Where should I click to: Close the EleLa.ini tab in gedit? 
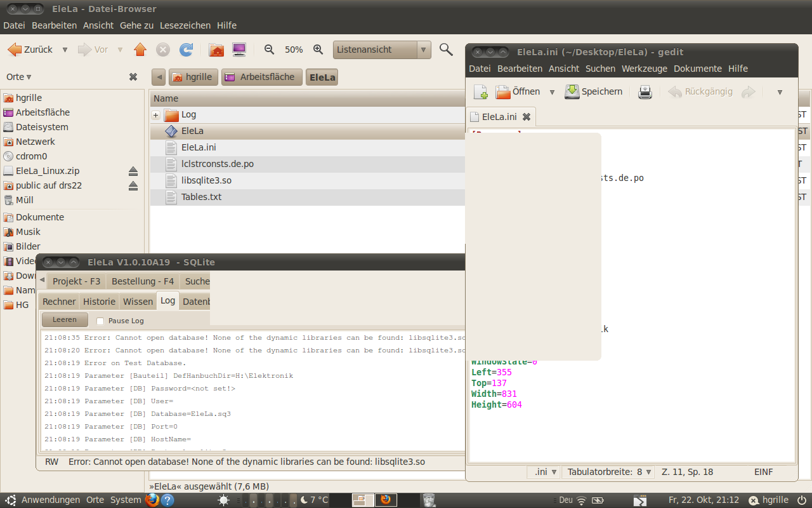tap(527, 117)
